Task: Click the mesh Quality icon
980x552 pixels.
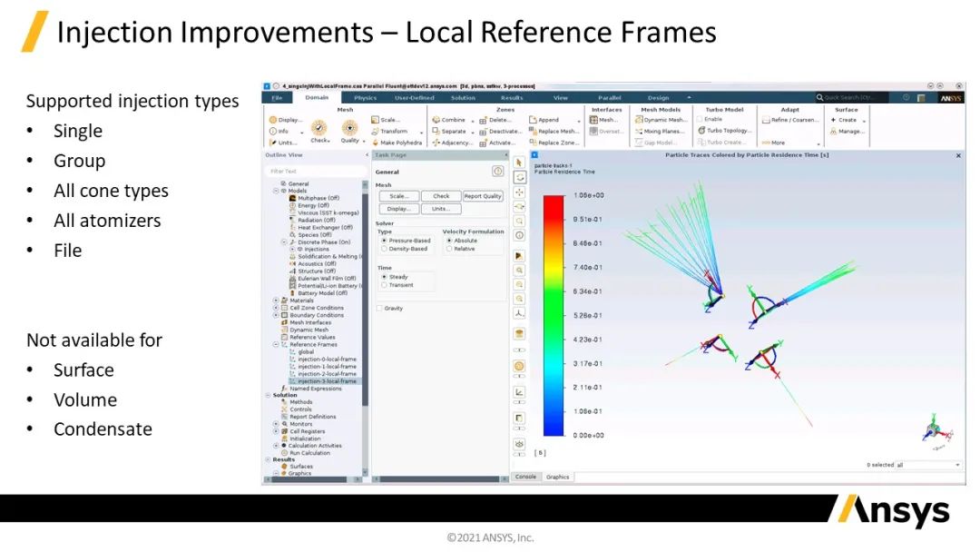Action: [x=349, y=129]
